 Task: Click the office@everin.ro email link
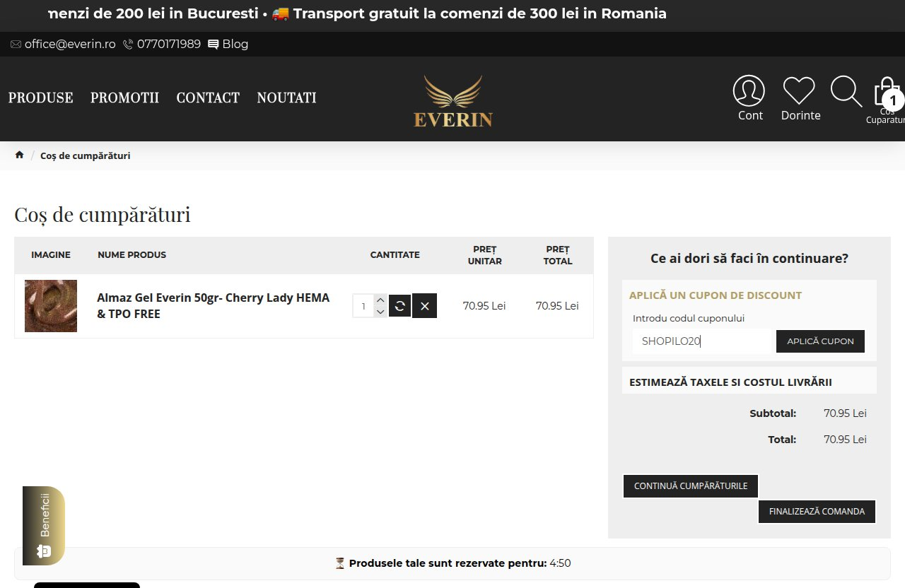[63, 44]
